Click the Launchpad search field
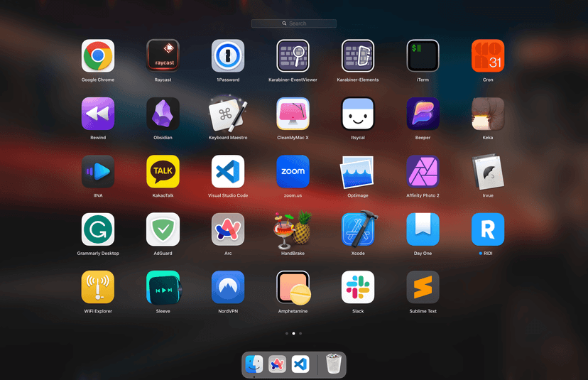588x380 pixels. point(294,23)
